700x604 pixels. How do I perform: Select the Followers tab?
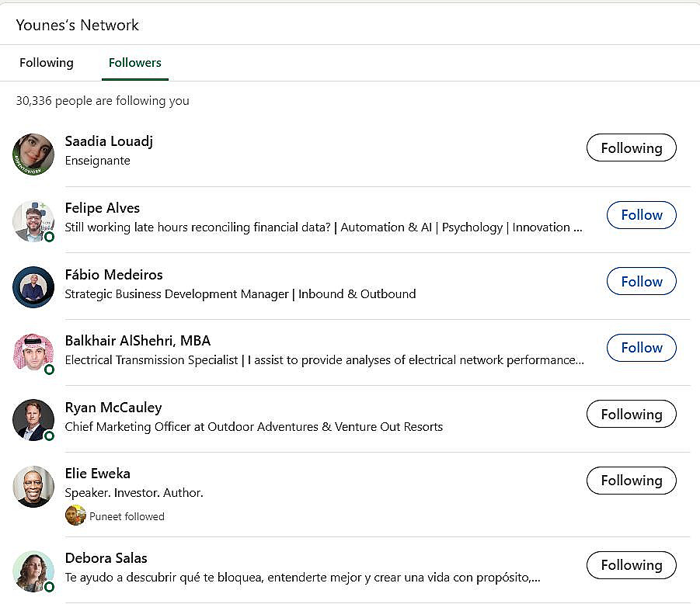tap(135, 63)
